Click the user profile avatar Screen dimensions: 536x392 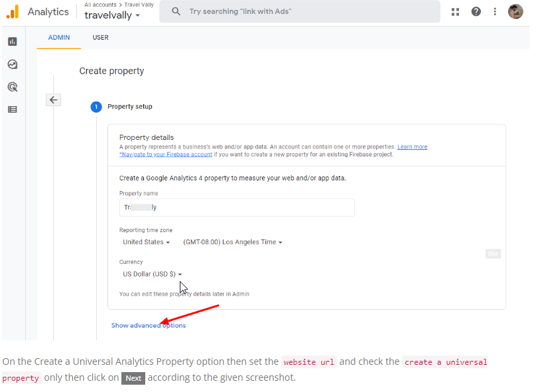pyautogui.click(x=515, y=11)
